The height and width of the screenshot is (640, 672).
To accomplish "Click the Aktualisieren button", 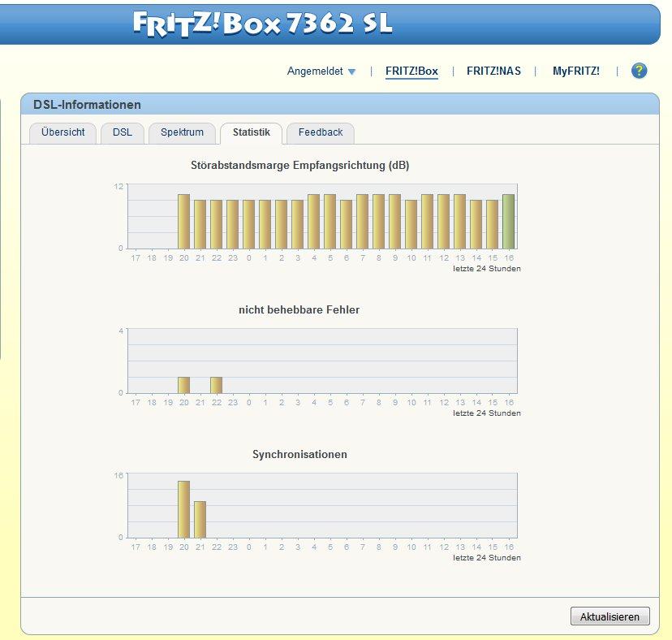I will [x=610, y=616].
